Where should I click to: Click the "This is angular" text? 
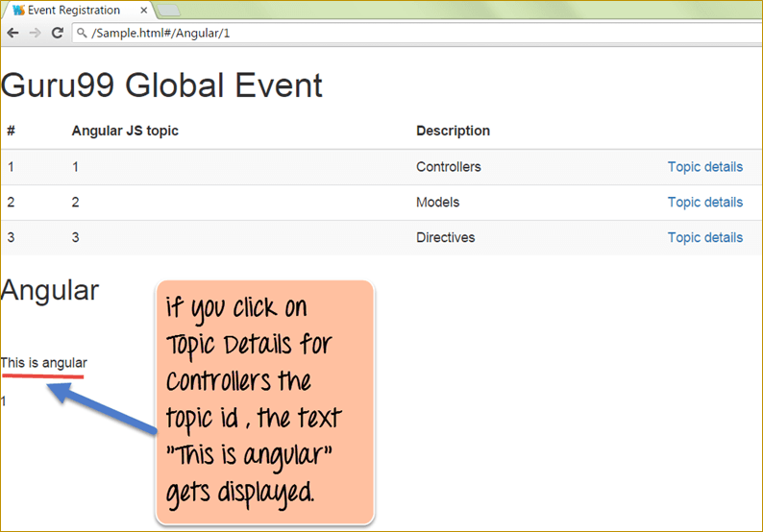(x=44, y=363)
